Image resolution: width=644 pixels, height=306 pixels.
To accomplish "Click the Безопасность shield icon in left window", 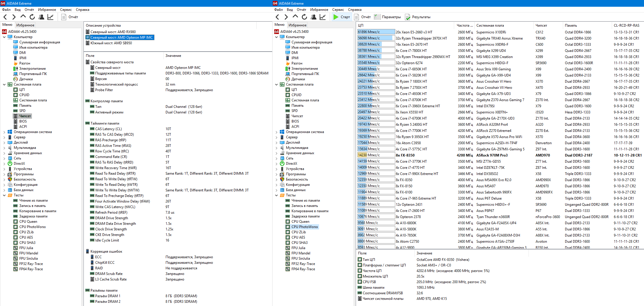I will coord(10,179).
